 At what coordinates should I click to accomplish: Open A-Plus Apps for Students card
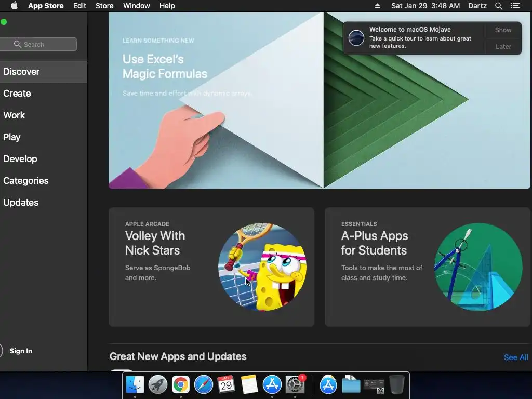coord(428,267)
